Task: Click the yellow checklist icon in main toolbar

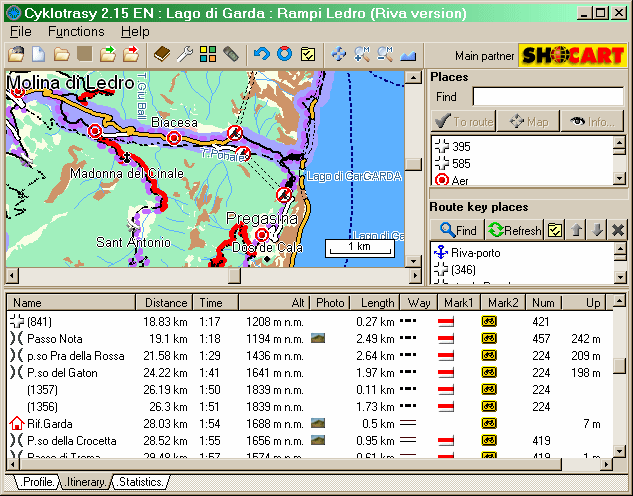Action: tap(308, 54)
